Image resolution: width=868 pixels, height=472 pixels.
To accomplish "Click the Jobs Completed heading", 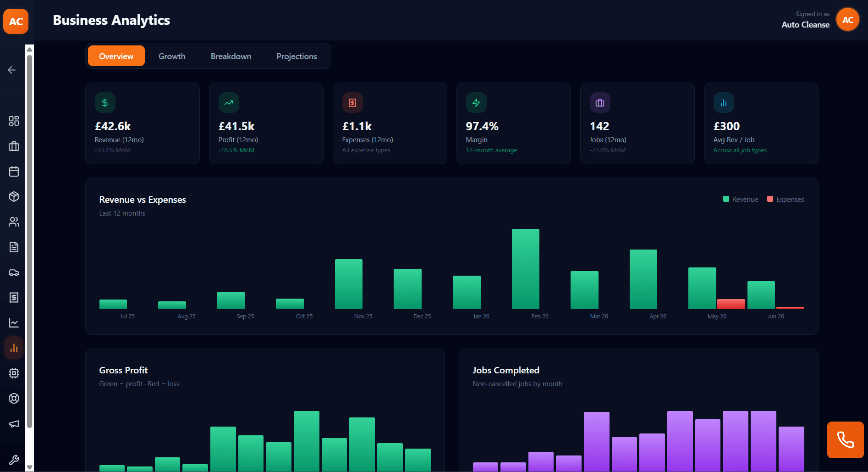I will [506, 370].
